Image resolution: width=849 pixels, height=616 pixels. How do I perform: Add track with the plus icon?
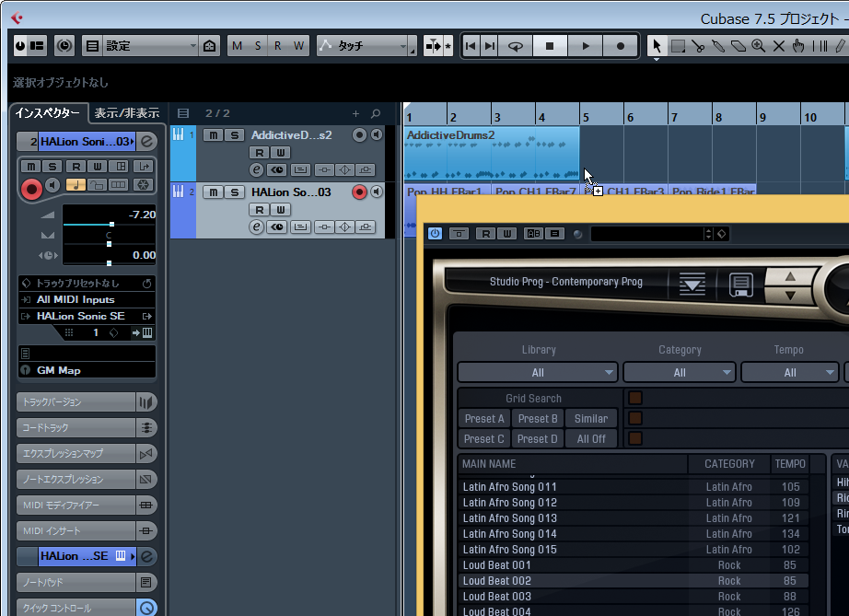point(355,113)
